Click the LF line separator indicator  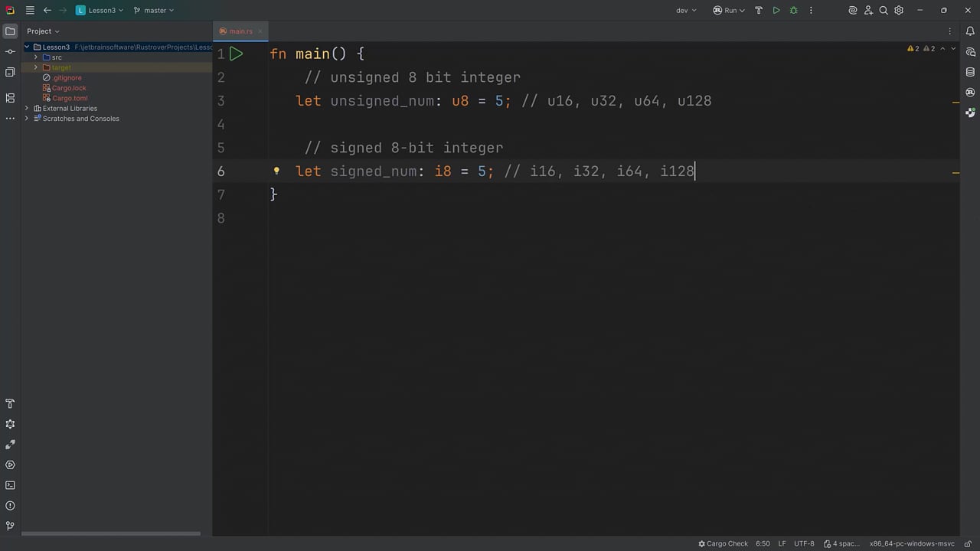coord(782,543)
